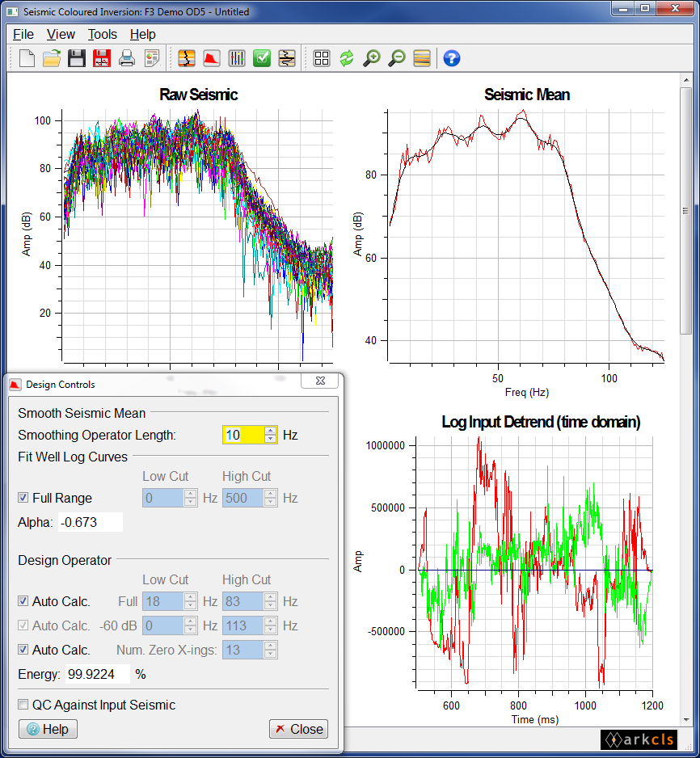
Task: Open the Help menu
Action: point(142,34)
